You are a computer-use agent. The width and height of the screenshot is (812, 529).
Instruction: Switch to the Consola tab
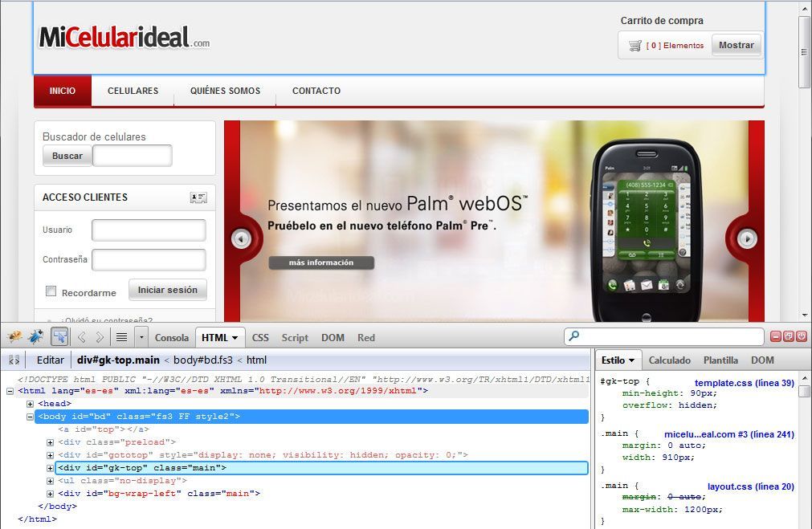[x=171, y=337]
